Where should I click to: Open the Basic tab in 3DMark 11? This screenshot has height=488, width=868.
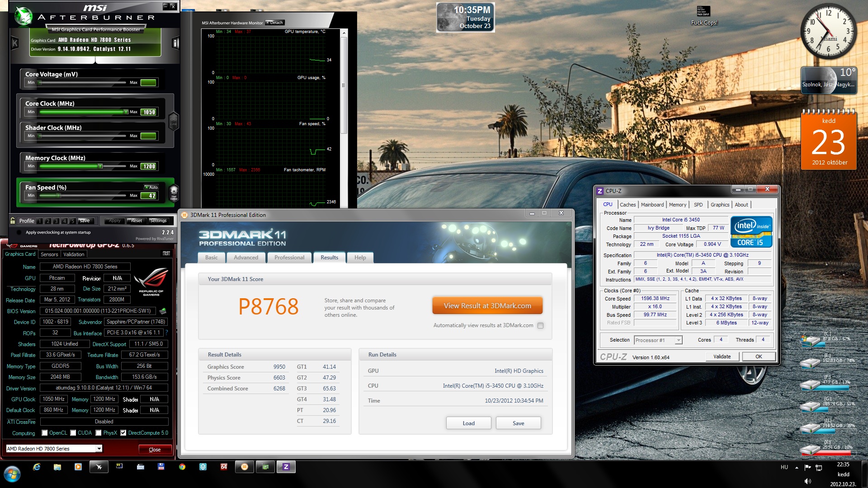point(212,258)
